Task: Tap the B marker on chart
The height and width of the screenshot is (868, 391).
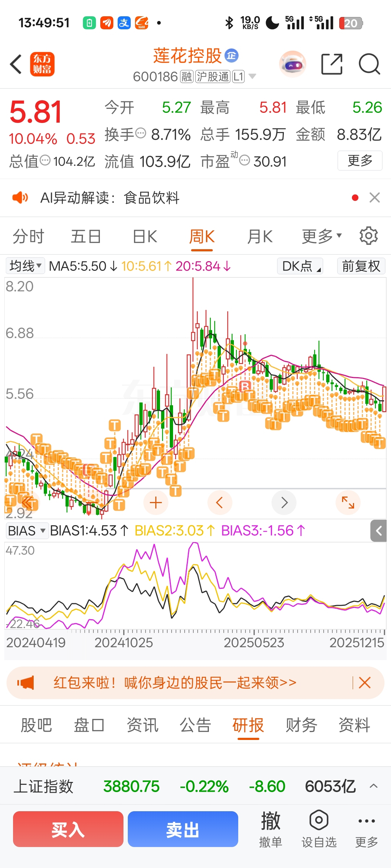Action: [245, 387]
